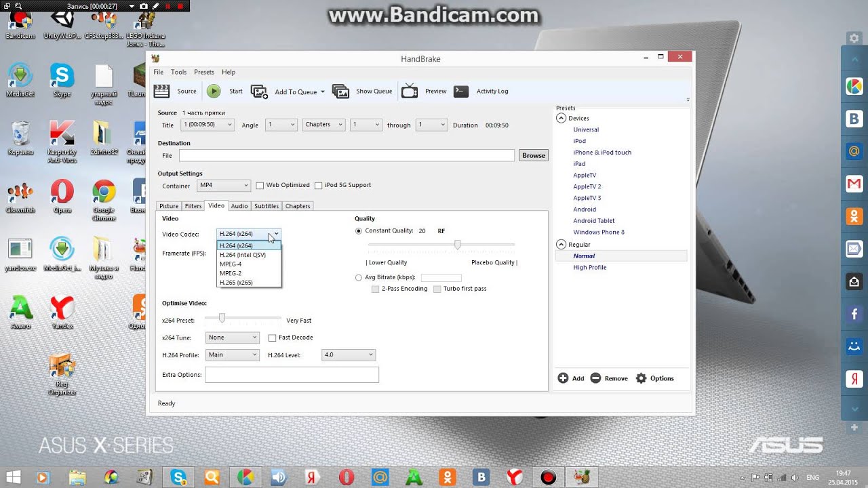Switch to the Picture tab

coord(169,206)
